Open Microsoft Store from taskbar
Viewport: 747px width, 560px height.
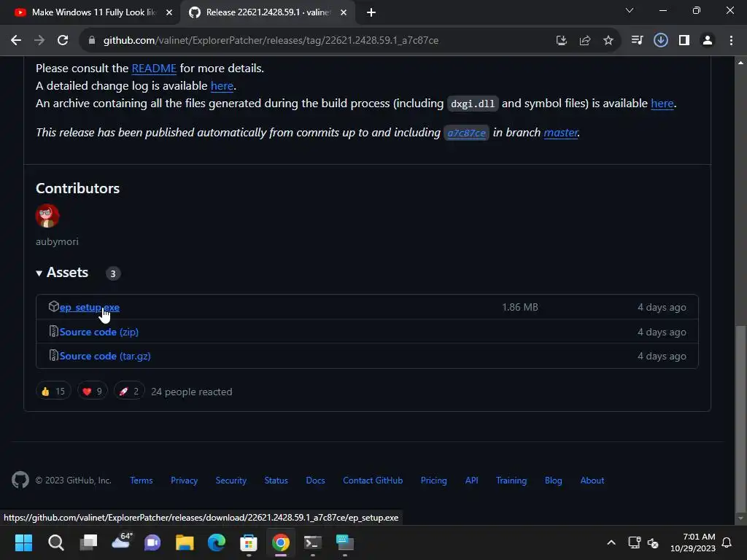[x=248, y=542]
